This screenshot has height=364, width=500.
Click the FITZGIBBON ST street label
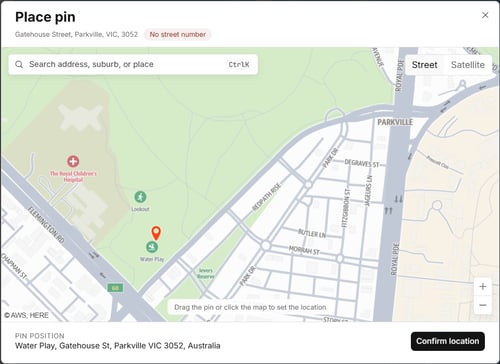point(346,208)
